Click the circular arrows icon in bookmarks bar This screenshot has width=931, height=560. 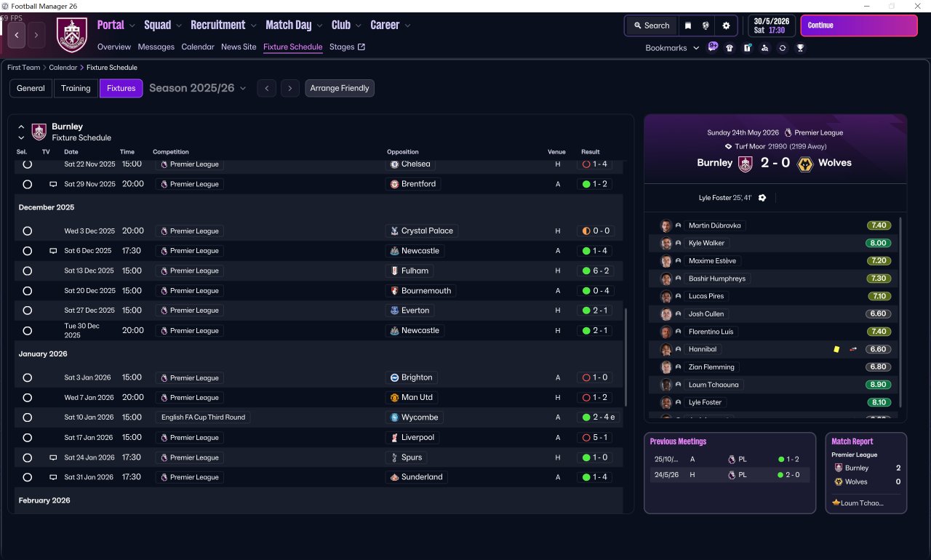(783, 48)
